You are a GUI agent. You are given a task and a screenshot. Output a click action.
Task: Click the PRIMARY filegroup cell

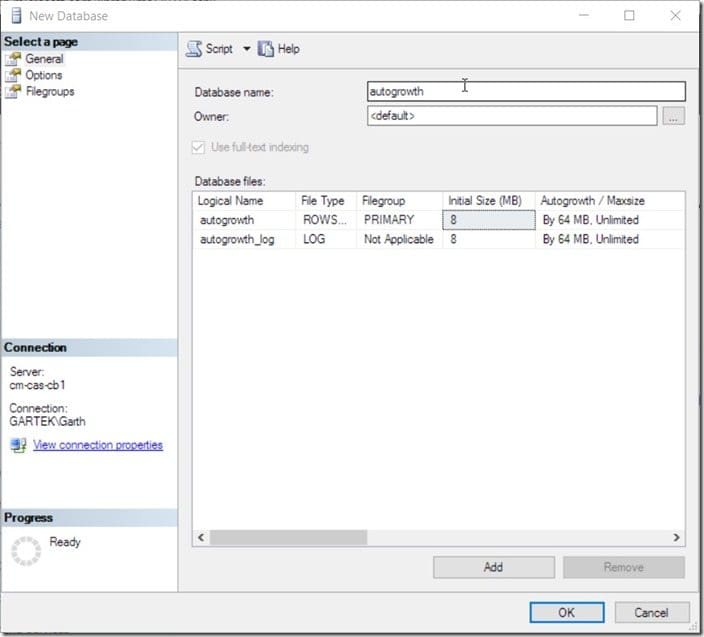400,220
